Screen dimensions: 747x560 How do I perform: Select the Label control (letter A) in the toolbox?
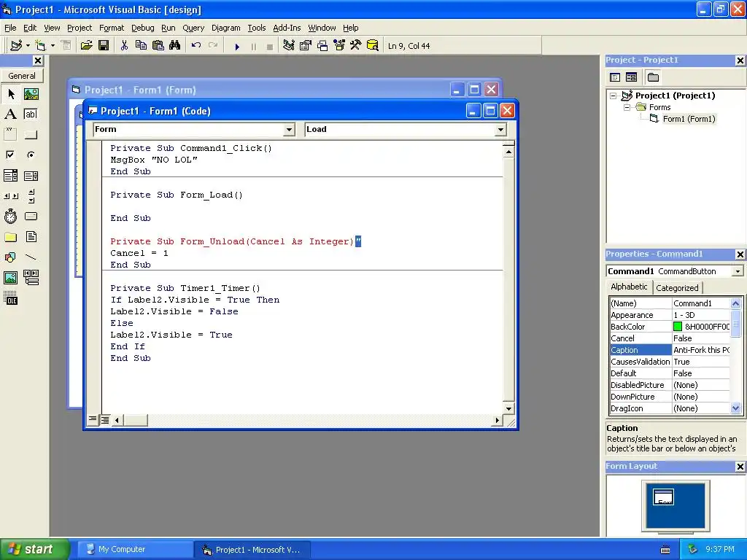pyautogui.click(x=11, y=114)
